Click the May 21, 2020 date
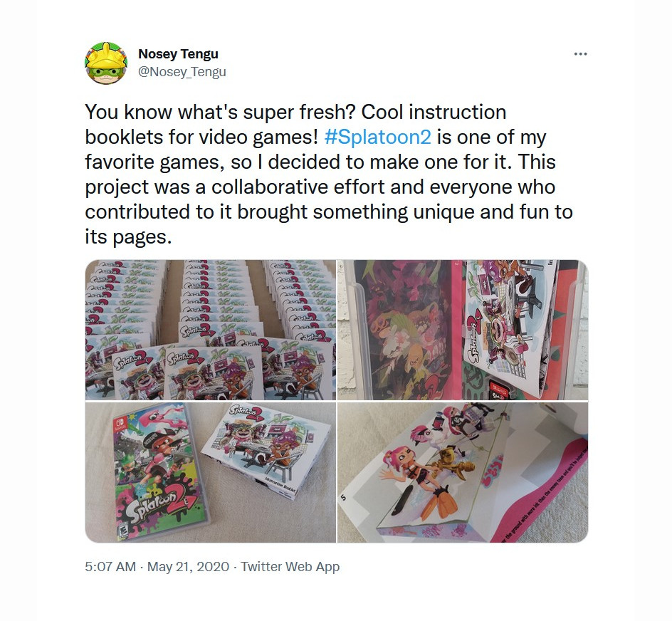This screenshot has width=672, height=621. (188, 567)
